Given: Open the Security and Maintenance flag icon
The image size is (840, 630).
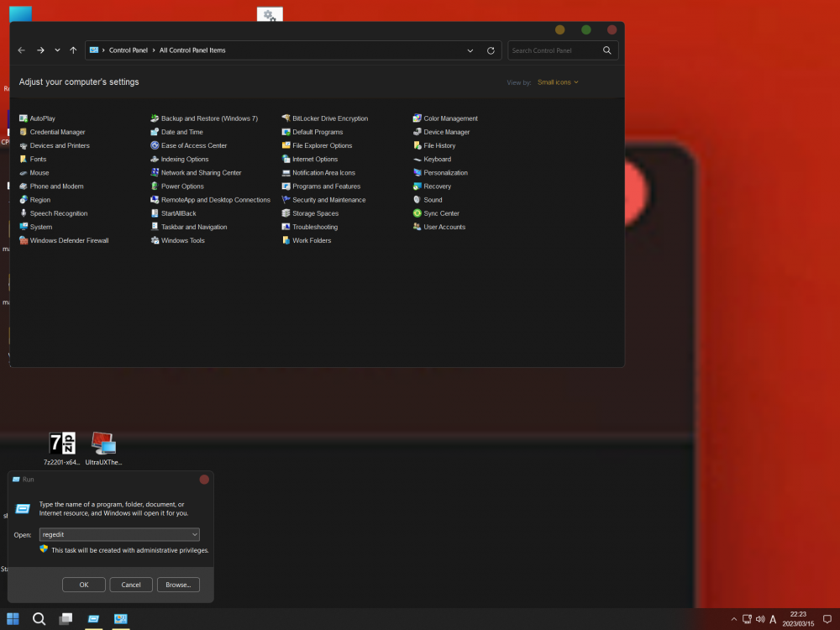Looking at the screenshot, I should [286, 200].
